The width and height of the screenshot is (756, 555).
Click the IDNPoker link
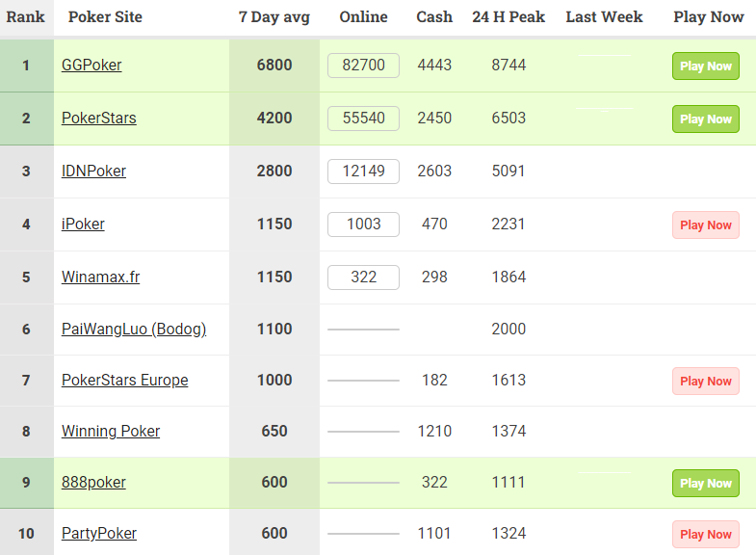(x=93, y=172)
